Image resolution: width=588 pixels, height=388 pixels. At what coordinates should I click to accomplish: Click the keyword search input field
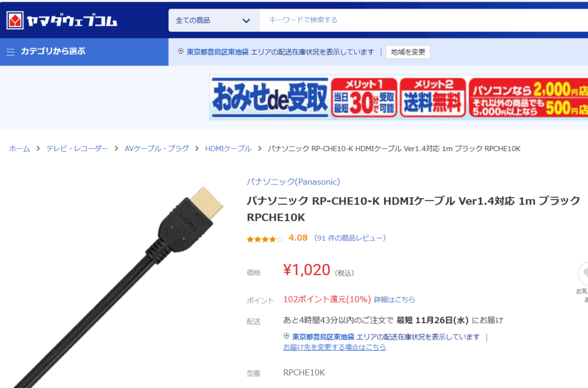pyautogui.click(x=424, y=20)
